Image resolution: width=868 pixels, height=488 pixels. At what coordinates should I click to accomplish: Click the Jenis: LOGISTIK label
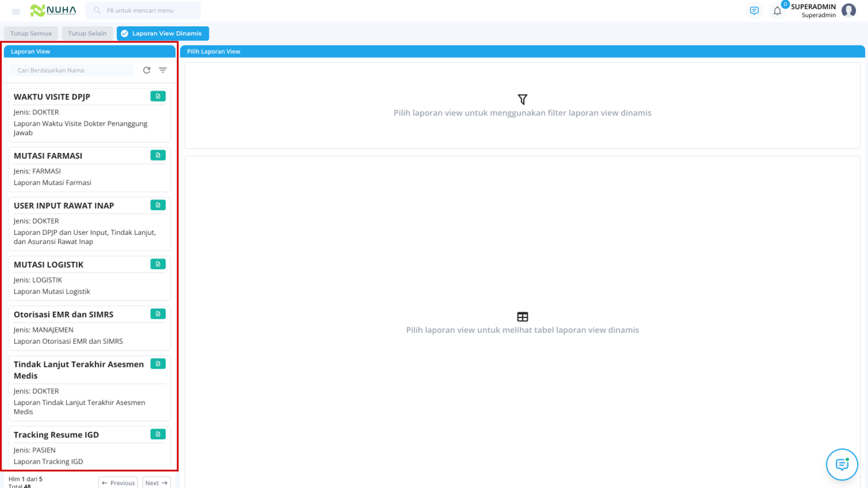coord(38,280)
